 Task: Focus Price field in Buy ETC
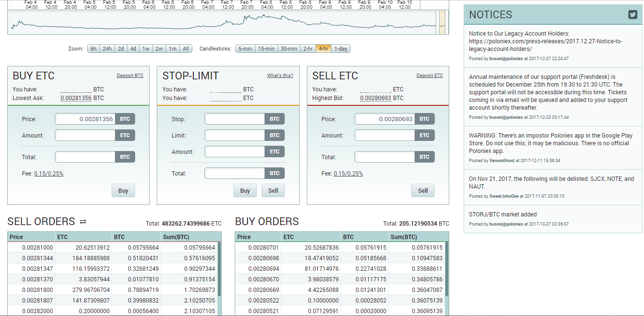(85, 119)
